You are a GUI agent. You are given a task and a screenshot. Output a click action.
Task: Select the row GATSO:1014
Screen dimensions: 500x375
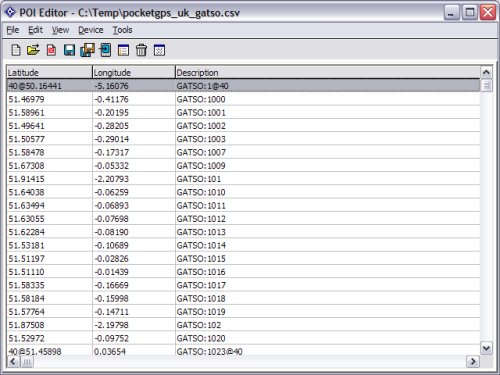tap(243, 245)
